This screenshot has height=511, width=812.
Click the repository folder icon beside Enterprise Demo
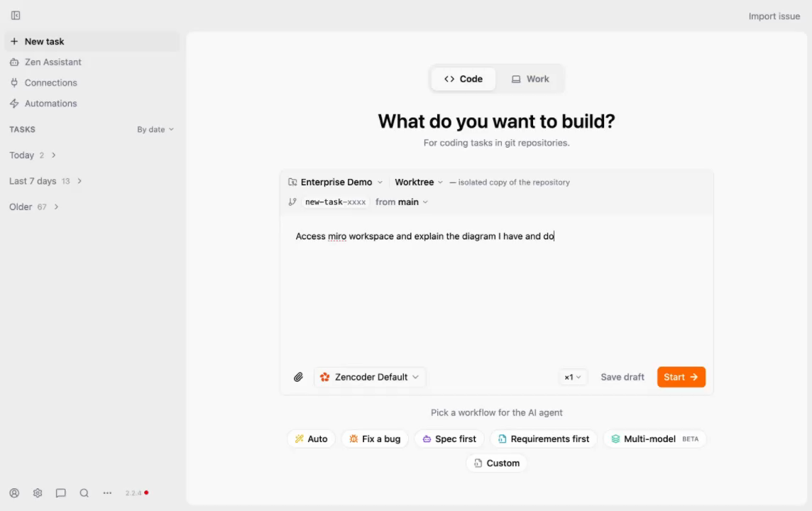pyautogui.click(x=292, y=182)
